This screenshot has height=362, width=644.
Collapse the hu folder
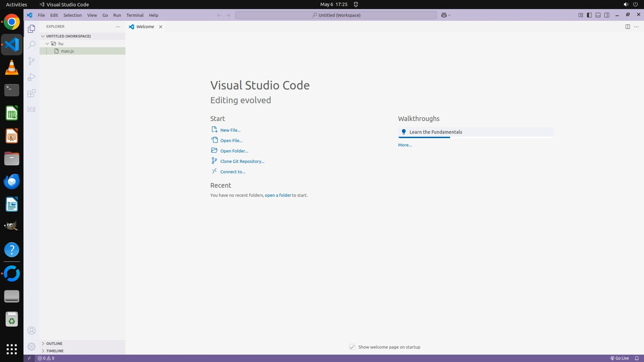(47, 44)
